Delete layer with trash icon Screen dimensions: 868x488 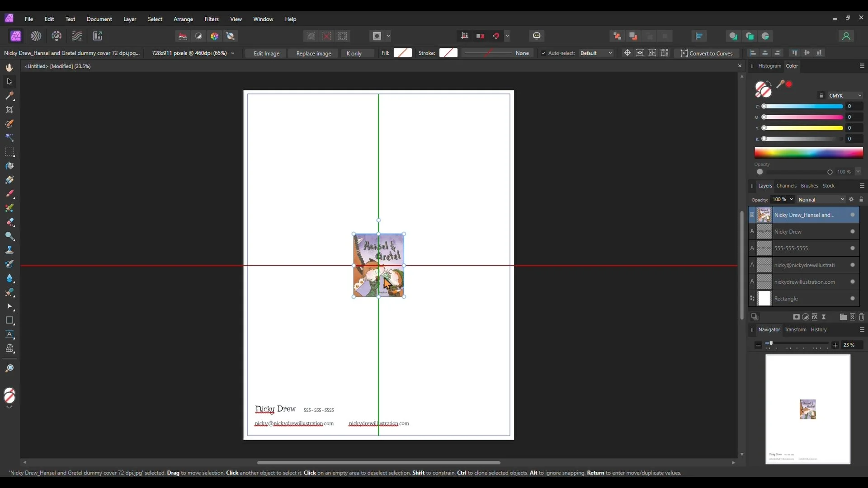pyautogui.click(x=862, y=317)
